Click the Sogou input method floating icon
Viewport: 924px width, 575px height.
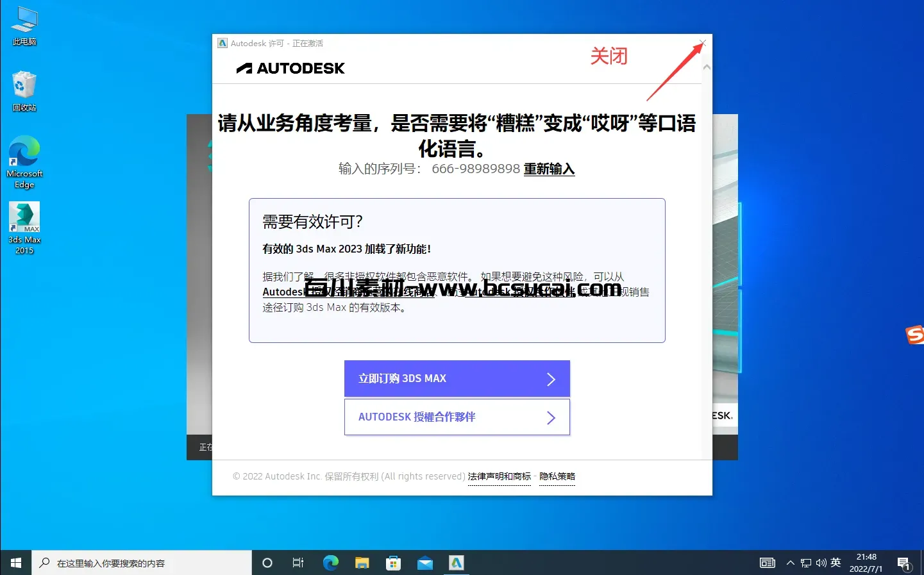click(x=915, y=335)
